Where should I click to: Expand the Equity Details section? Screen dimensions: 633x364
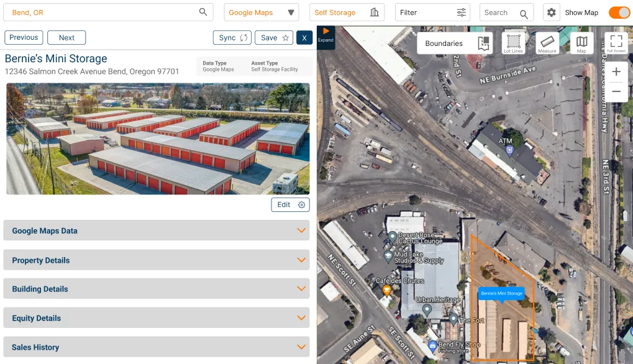coord(157,317)
